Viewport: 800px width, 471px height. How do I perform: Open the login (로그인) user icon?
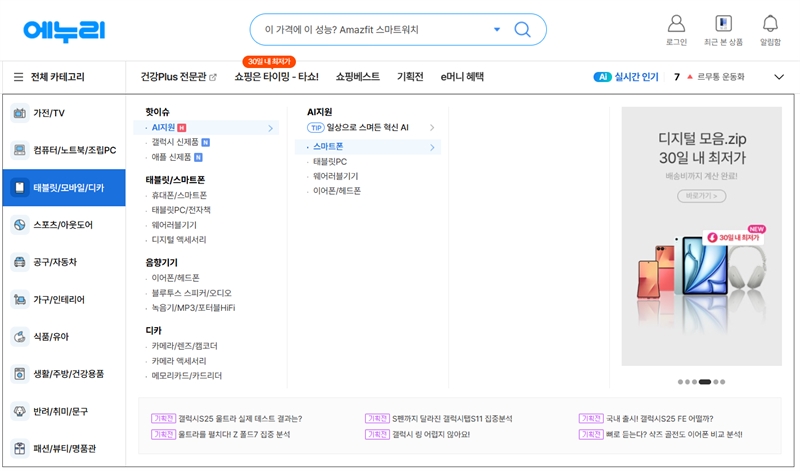pyautogui.click(x=676, y=24)
